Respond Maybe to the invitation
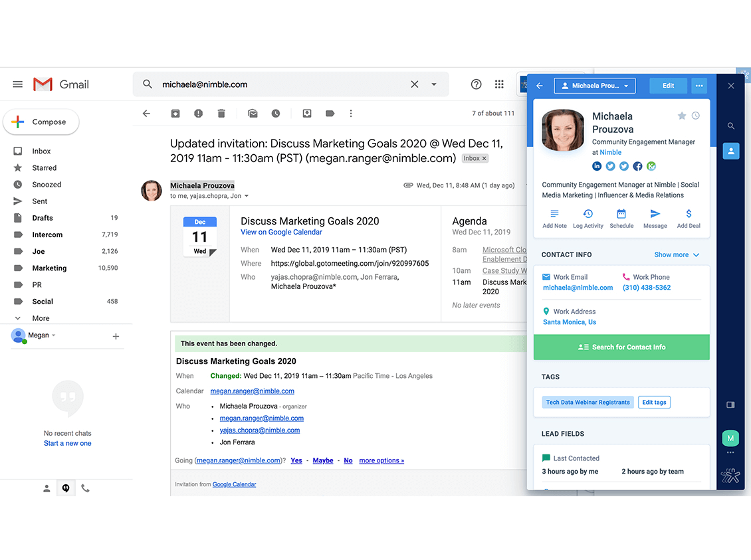The height and width of the screenshot is (560, 751). [x=323, y=460]
